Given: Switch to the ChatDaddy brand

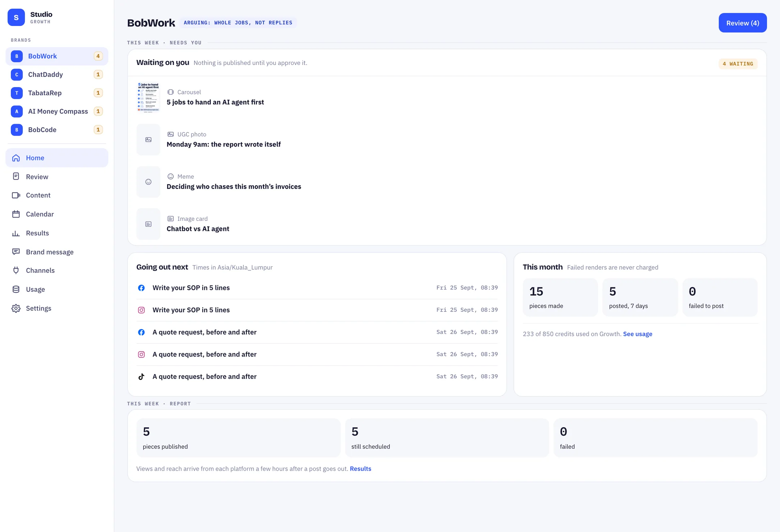Looking at the screenshot, I should [57, 75].
